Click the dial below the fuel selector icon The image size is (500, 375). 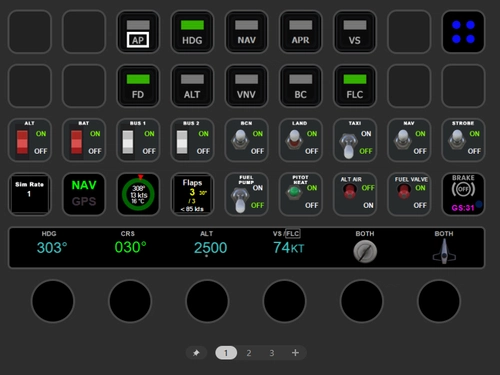point(439,301)
